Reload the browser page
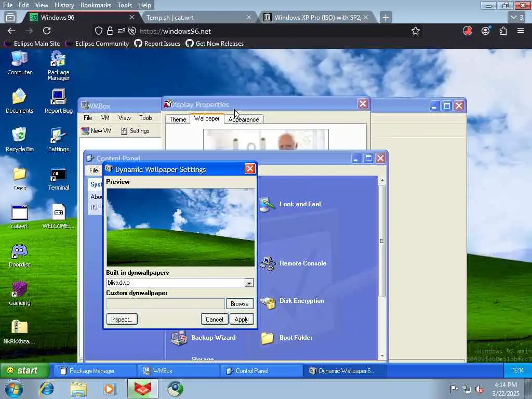 [47, 31]
